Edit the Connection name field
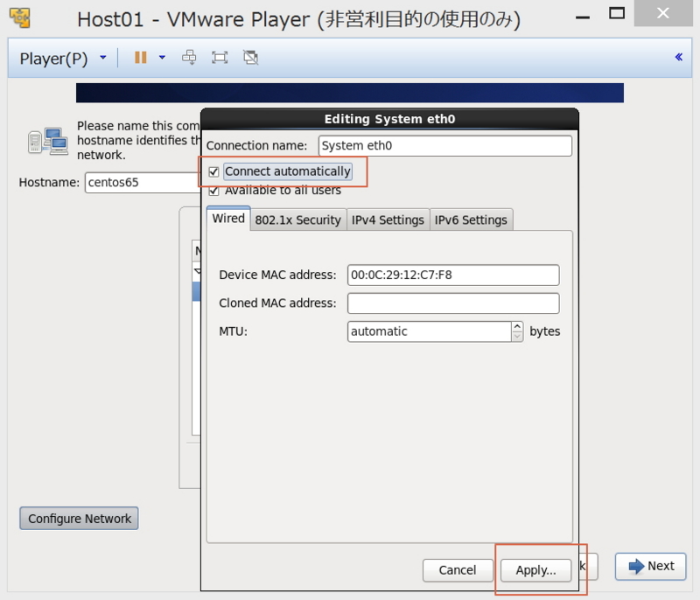The height and width of the screenshot is (600, 700). pos(445,146)
